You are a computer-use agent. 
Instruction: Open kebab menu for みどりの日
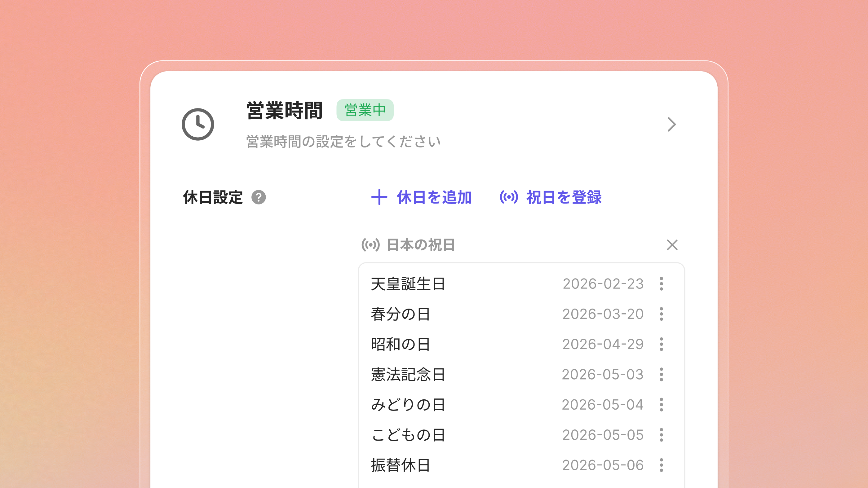click(661, 404)
